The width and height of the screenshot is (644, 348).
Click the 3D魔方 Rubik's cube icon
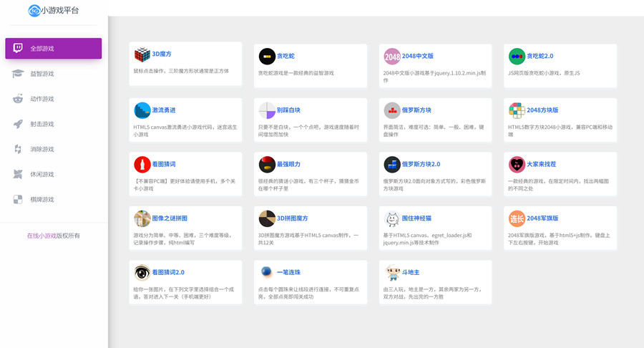click(x=142, y=55)
